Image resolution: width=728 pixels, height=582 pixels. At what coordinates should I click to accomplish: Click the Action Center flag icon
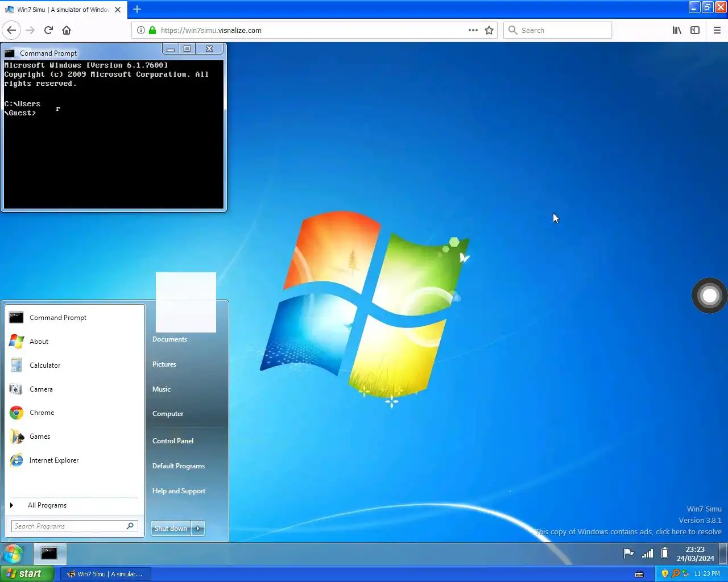point(628,554)
